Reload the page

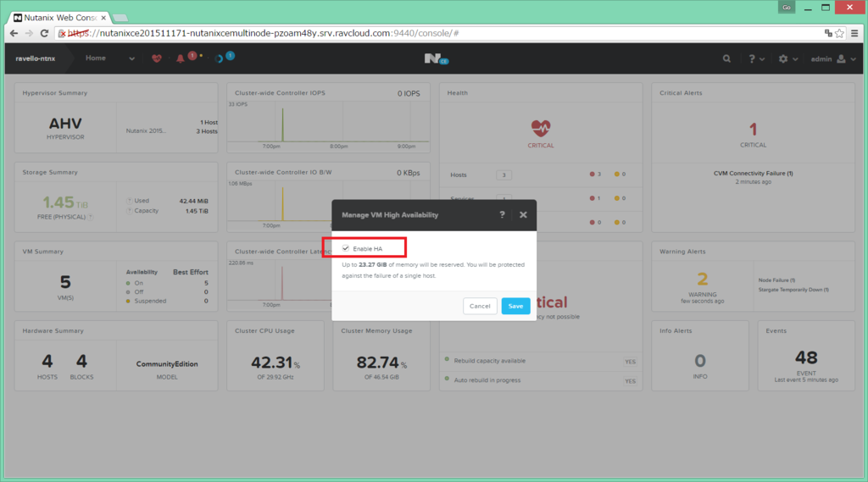(x=44, y=33)
